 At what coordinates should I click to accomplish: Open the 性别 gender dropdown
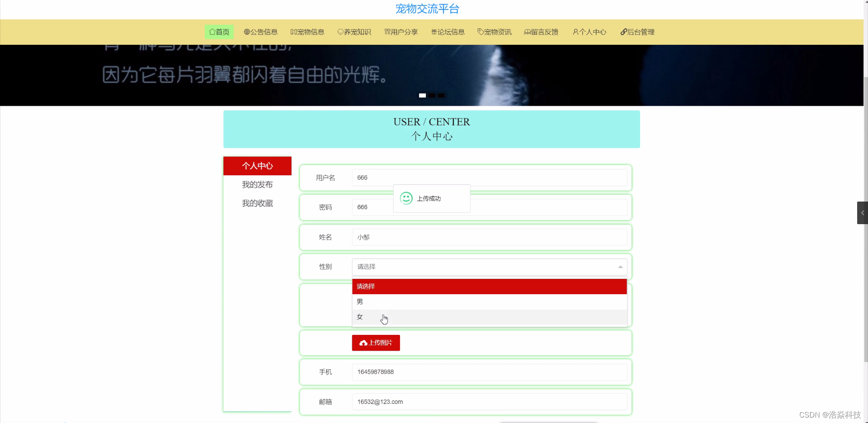(x=489, y=267)
